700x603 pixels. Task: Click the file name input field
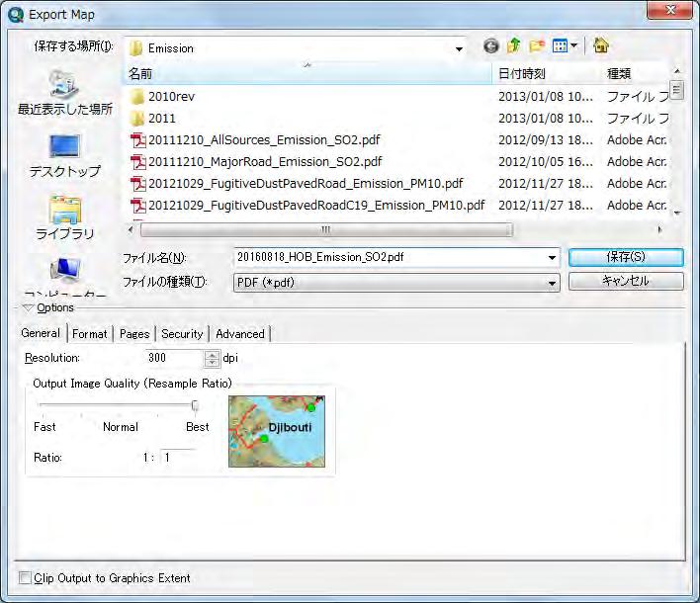(x=391, y=258)
